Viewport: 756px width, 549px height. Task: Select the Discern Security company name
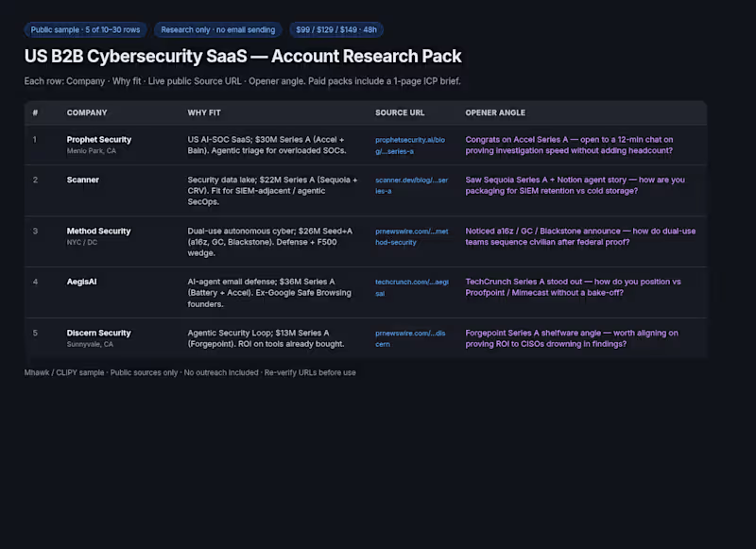98,333
